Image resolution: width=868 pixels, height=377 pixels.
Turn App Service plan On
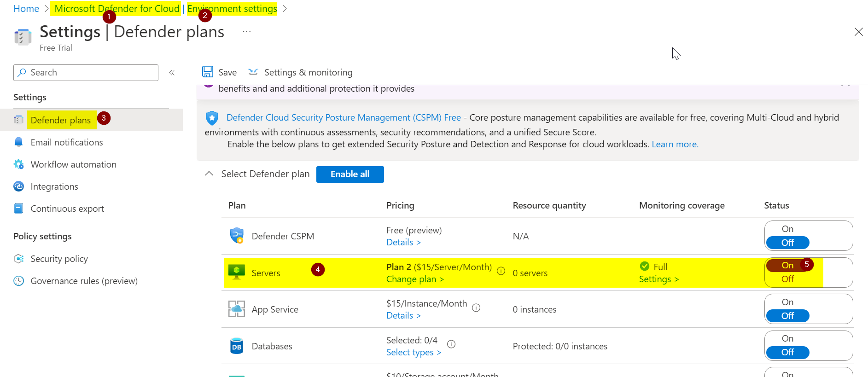coord(787,302)
